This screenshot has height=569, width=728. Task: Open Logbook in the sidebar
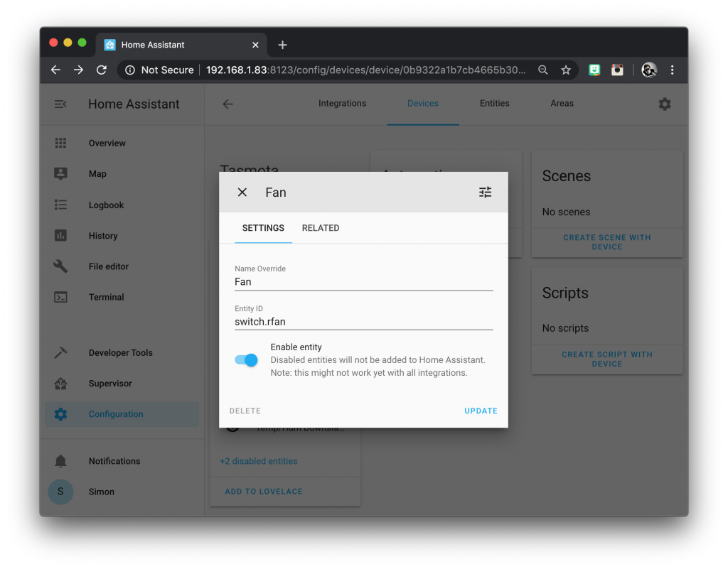pos(122,205)
